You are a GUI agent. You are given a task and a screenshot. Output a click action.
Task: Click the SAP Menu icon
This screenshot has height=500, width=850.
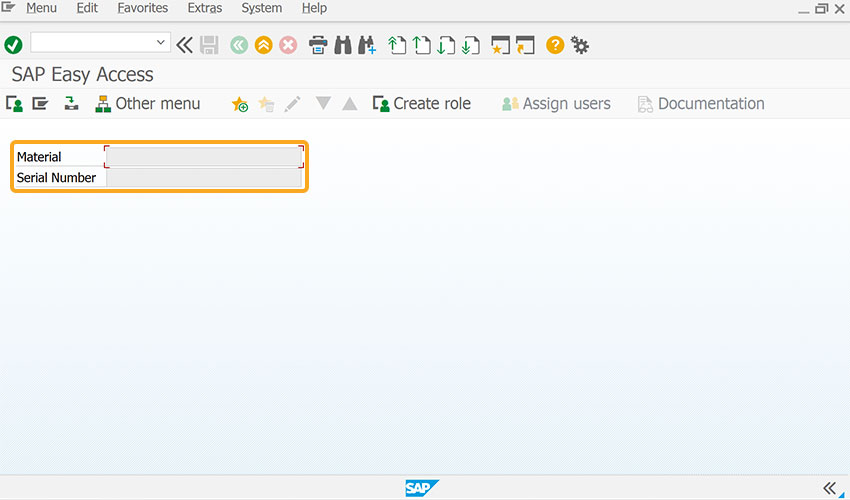pyautogui.click(x=40, y=103)
